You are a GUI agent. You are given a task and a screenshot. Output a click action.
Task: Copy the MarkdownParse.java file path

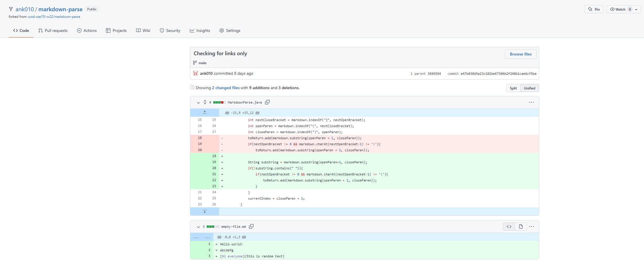267,102
